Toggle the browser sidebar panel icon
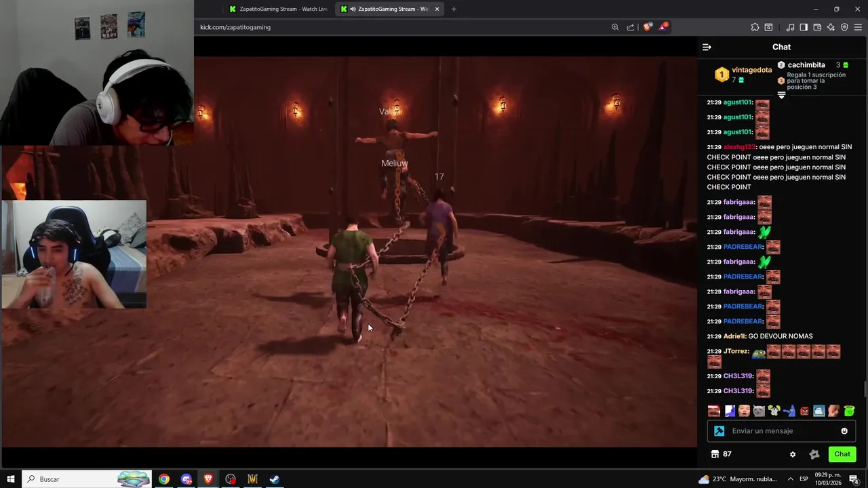This screenshot has width=868, height=488. pos(804,27)
